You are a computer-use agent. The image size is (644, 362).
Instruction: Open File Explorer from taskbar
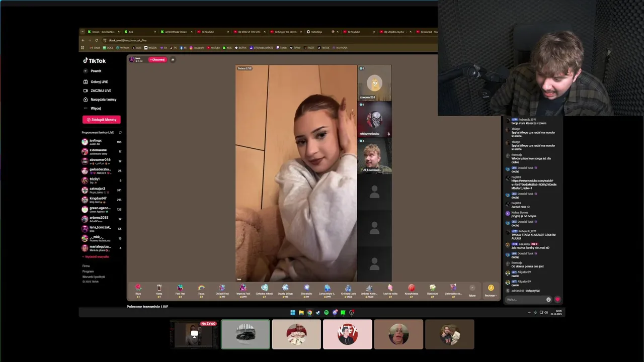point(301,313)
